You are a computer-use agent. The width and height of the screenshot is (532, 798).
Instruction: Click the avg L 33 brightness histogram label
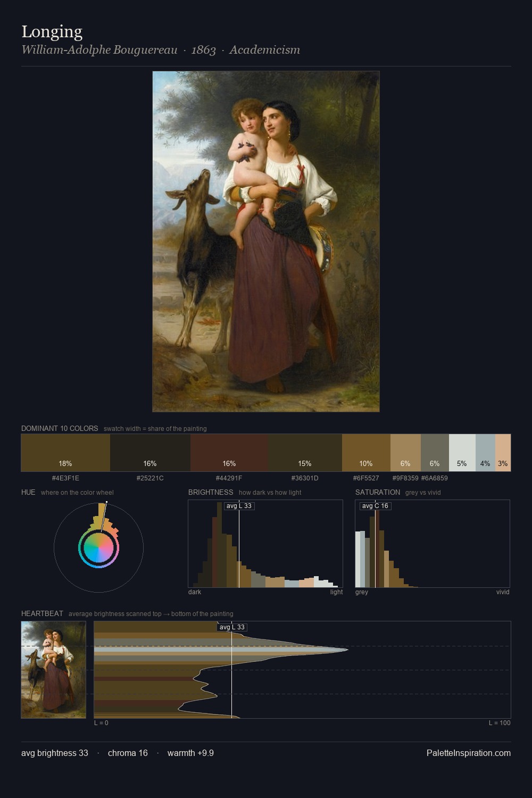coord(239,506)
